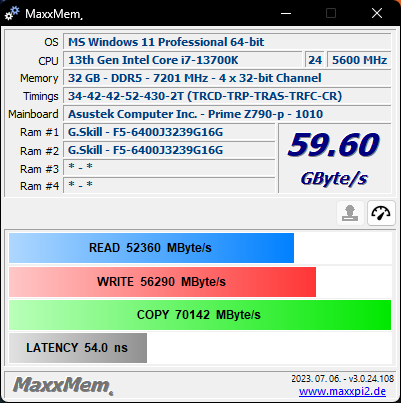Click the Timings field 34-42-42-52-430-2T
This screenshot has height=403, width=401.
coord(227,96)
